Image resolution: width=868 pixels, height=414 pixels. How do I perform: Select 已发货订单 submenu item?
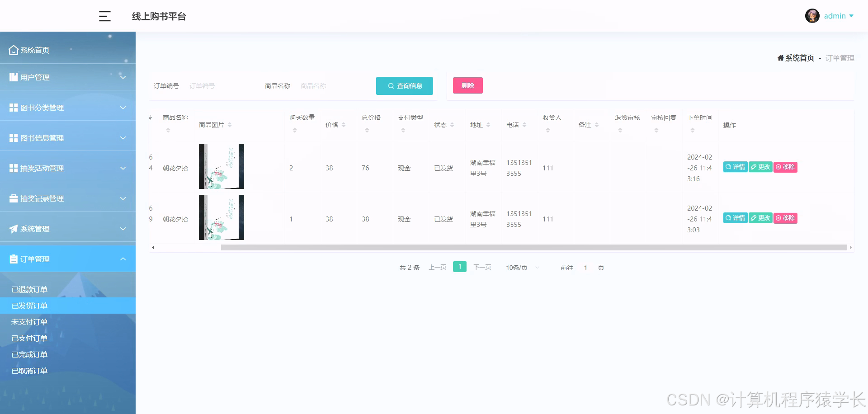[x=68, y=306]
